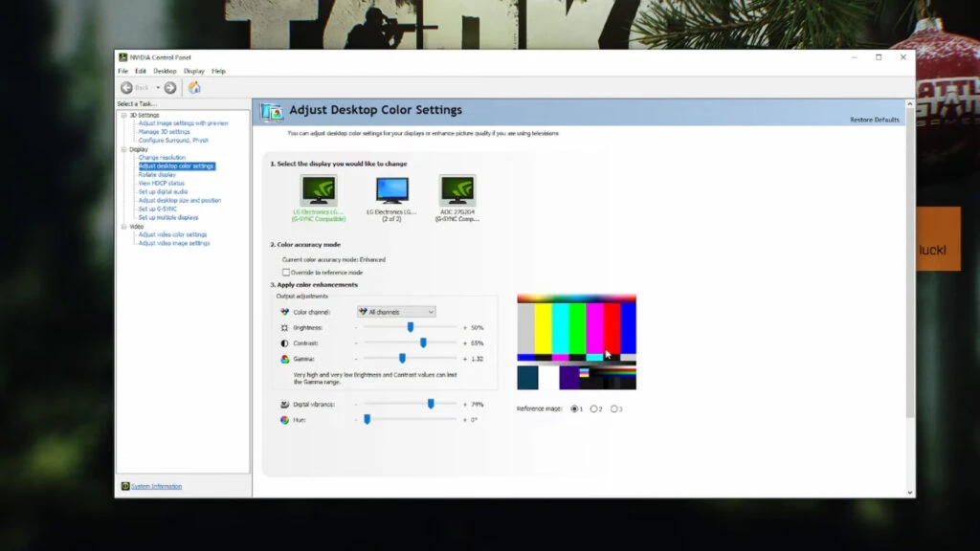The height and width of the screenshot is (551, 980).
Task: Open Set up G-SYNC
Action: (x=158, y=209)
